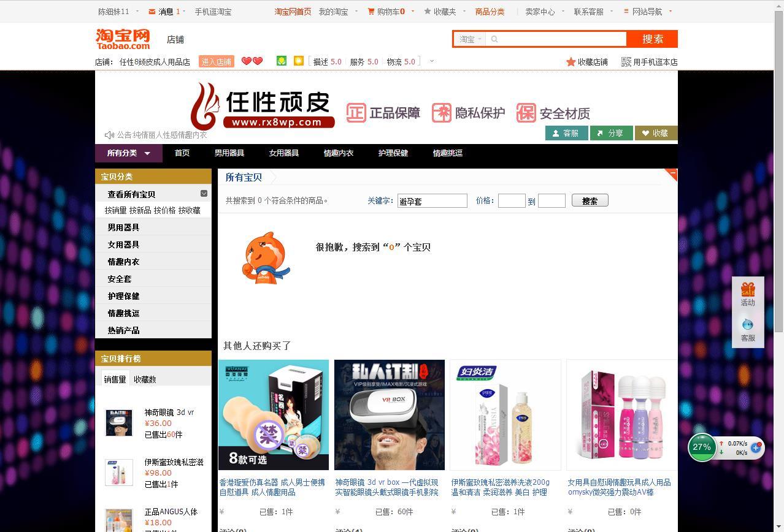784x532 pixels.
Task: Click the 公告 speaker icon
Action: [x=109, y=135]
